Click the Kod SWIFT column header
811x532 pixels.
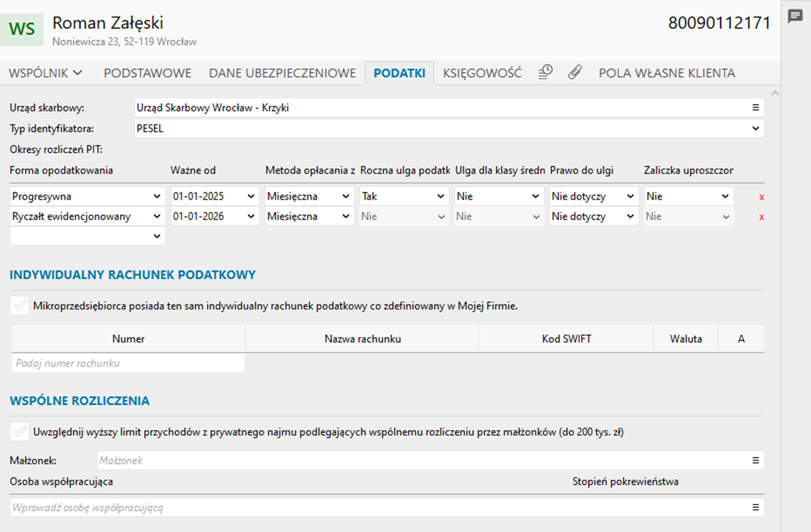[x=566, y=339]
